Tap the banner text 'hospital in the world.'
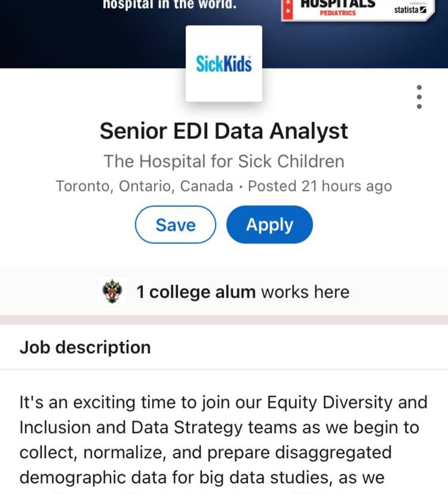Screen dimensions: 448x494 (x=169, y=5)
